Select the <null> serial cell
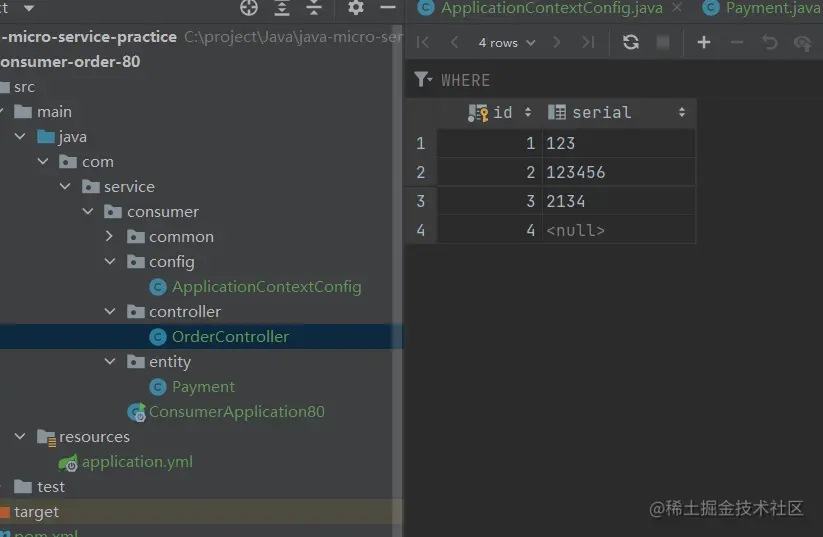The image size is (823, 537). coord(619,230)
